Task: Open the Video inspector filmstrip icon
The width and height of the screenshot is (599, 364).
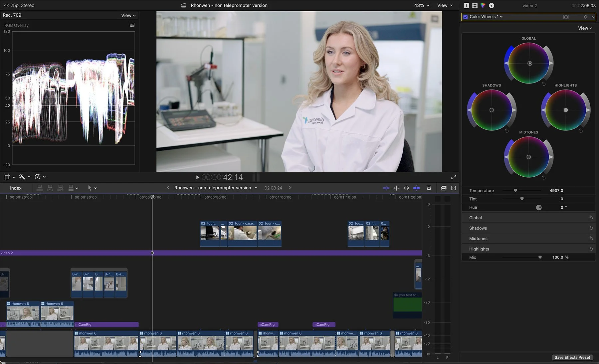Action: (475, 6)
